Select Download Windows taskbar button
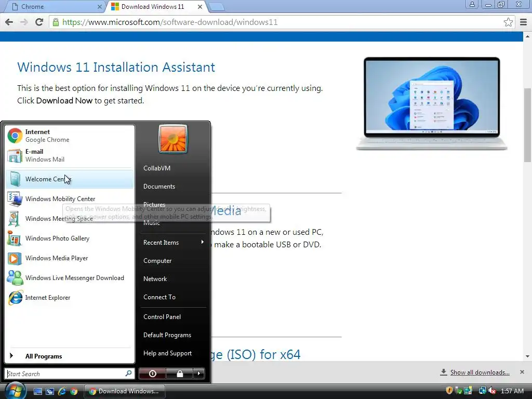 tap(125, 391)
